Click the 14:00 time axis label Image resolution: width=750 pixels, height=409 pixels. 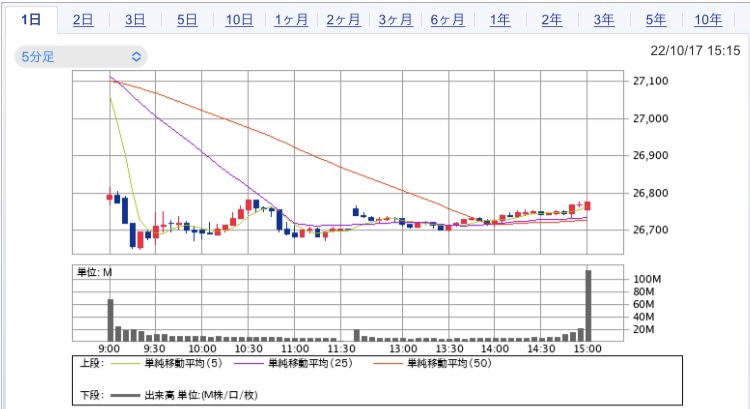click(495, 349)
